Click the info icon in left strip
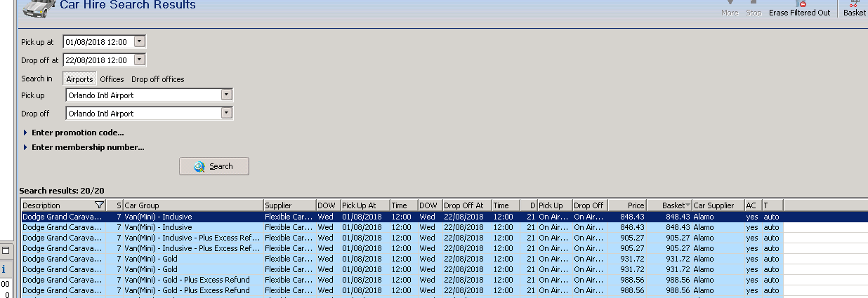868x298 pixels. [4, 269]
